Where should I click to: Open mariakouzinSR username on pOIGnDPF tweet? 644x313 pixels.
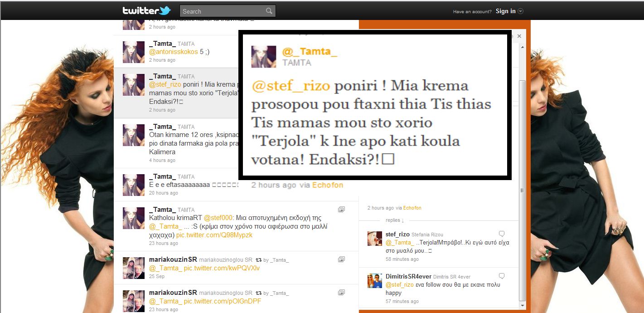point(173,293)
